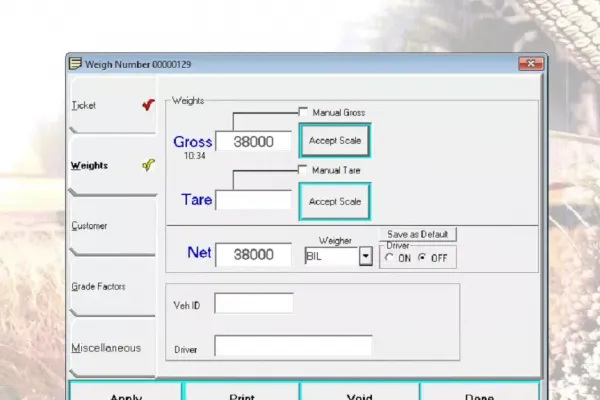Select the Driver ON radio button
The image size is (600, 400).
(389, 258)
